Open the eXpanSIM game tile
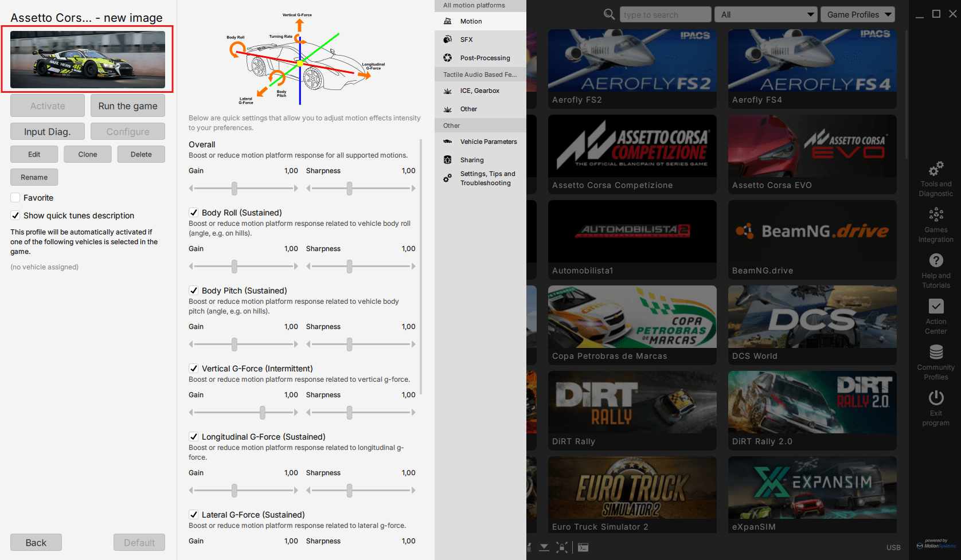This screenshot has width=961, height=560. [812, 495]
